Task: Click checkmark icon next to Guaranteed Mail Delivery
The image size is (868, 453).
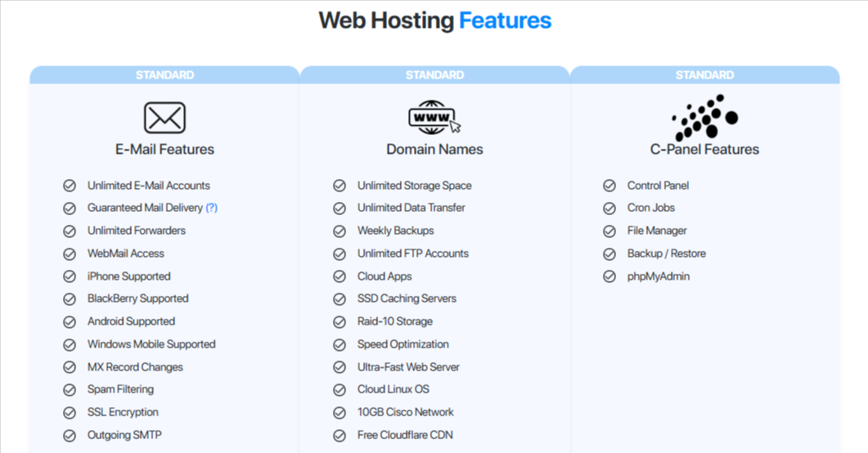Action: tap(70, 209)
